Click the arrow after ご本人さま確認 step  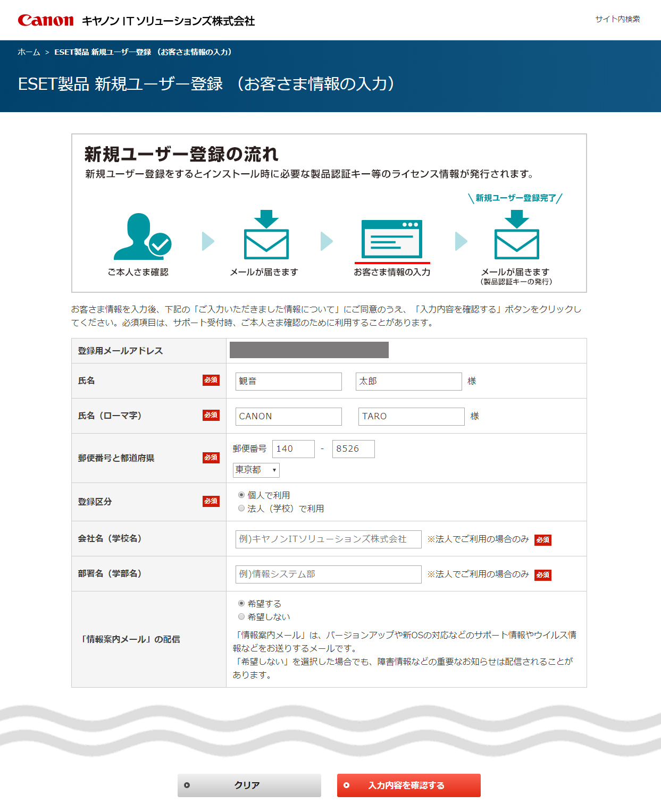pyautogui.click(x=208, y=241)
